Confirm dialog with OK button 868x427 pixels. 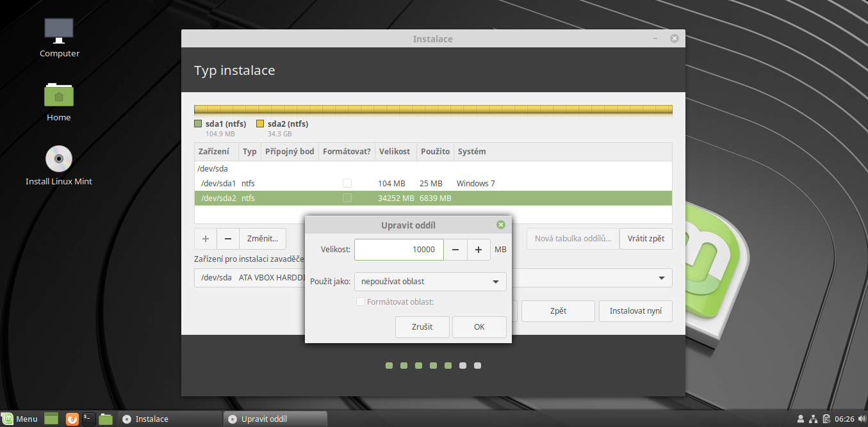(479, 326)
